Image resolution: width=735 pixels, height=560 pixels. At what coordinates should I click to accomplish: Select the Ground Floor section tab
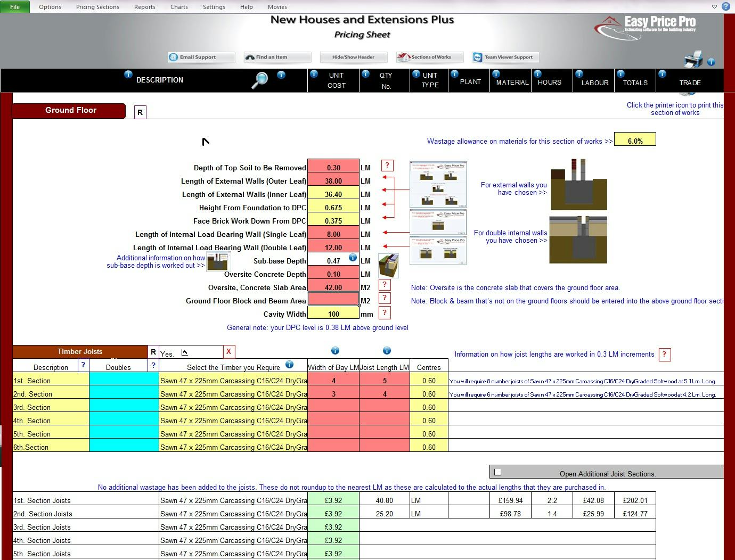pyautogui.click(x=69, y=111)
